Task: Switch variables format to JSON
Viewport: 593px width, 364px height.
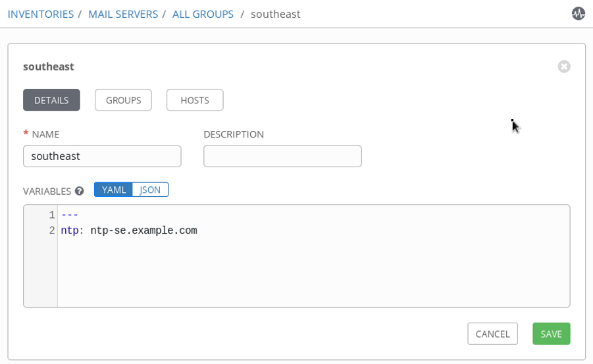Action: tap(150, 190)
